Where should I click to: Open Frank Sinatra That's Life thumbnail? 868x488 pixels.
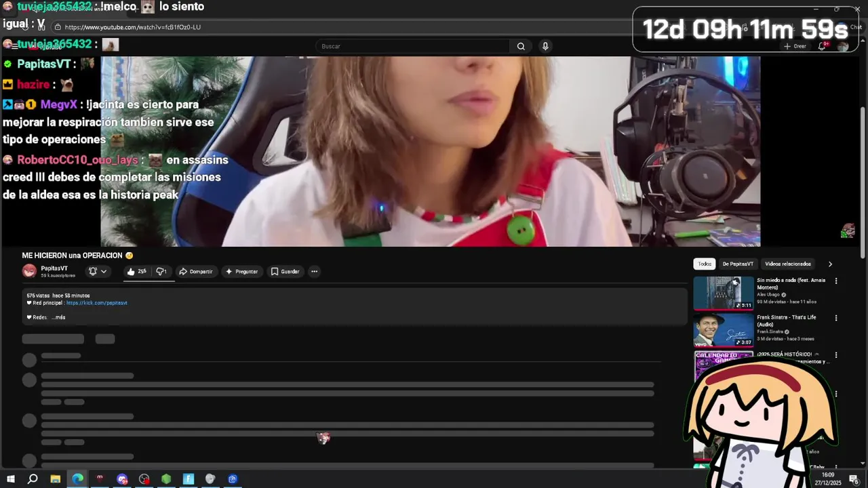click(x=724, y=330)
